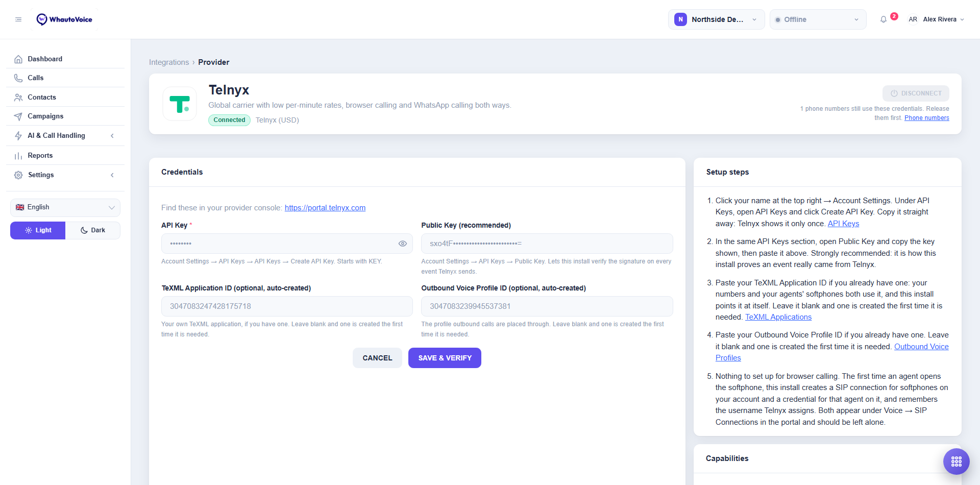Open the Northside workspace dropdown
This screenshot has width=980, height=485.
click(x=717, y=19)
